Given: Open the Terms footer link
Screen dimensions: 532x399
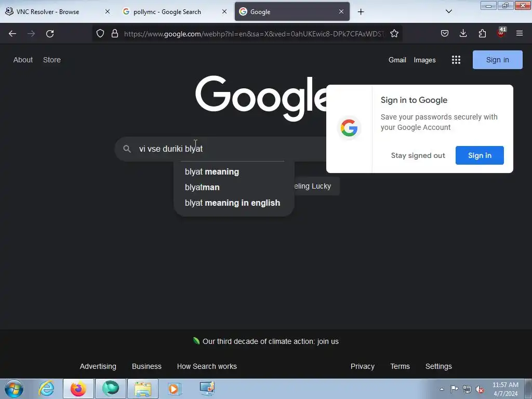Looking at the screenshot, I should click(400, 366).
